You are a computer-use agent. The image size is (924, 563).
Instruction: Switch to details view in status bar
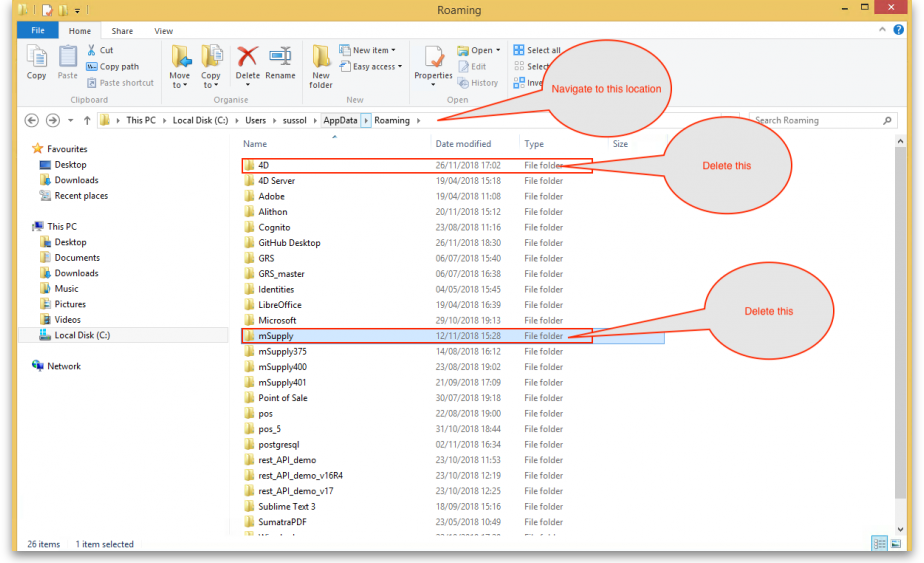[879, 543]
